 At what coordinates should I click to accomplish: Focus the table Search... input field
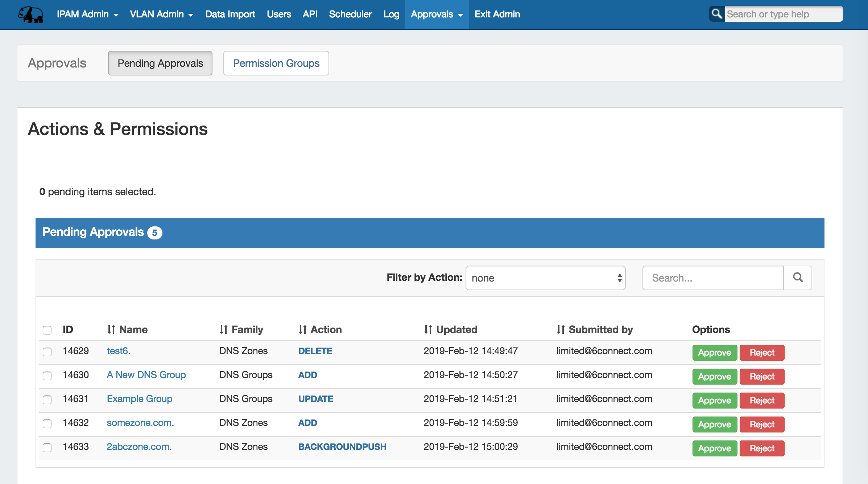[712, 278]
